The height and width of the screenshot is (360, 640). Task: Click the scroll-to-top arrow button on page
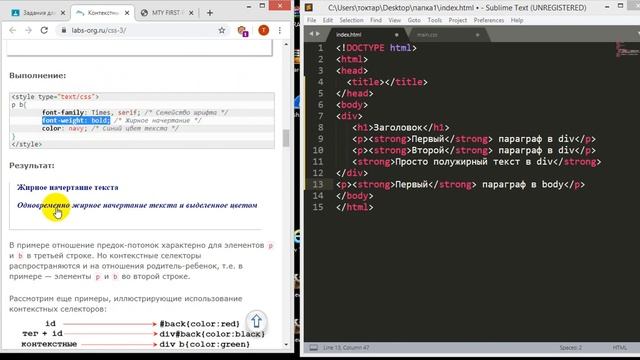coord(256,321)
